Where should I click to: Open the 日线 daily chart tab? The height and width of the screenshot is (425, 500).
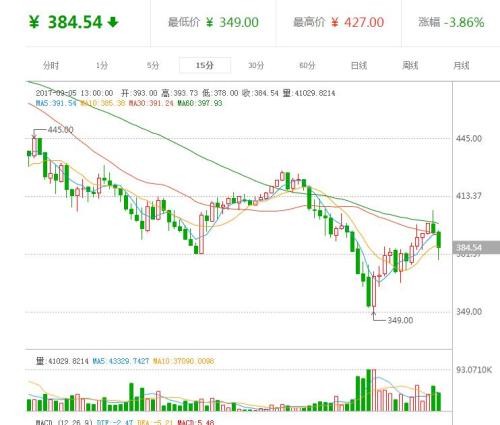359,65
